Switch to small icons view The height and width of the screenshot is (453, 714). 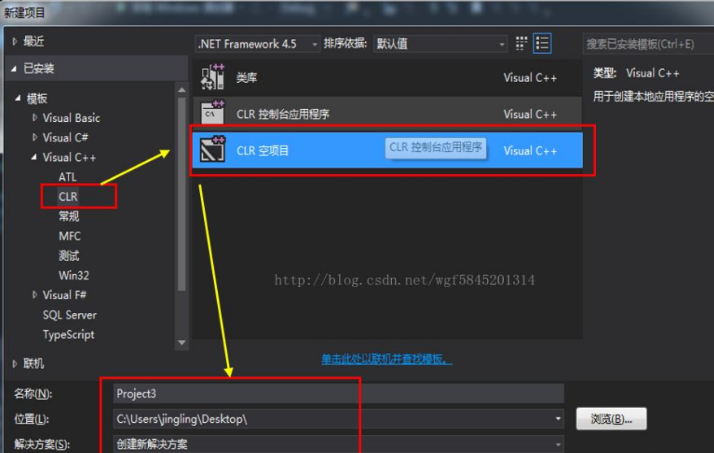(x=521, y=44)
